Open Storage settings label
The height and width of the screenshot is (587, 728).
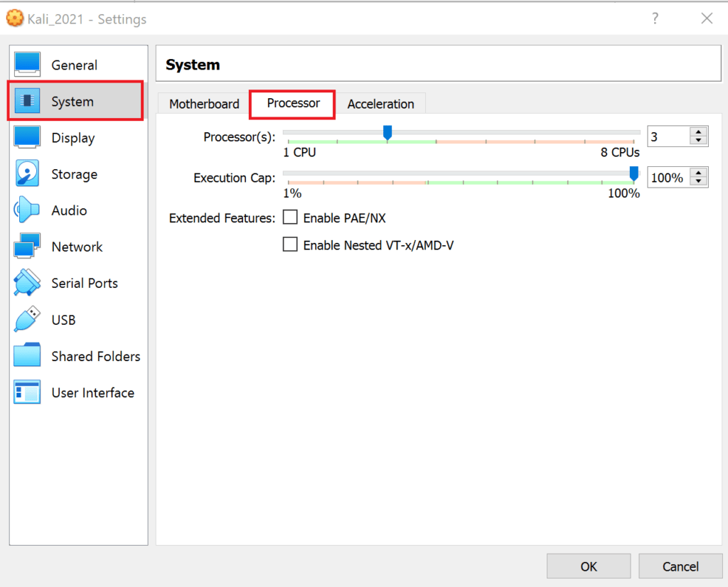point(74,174)
